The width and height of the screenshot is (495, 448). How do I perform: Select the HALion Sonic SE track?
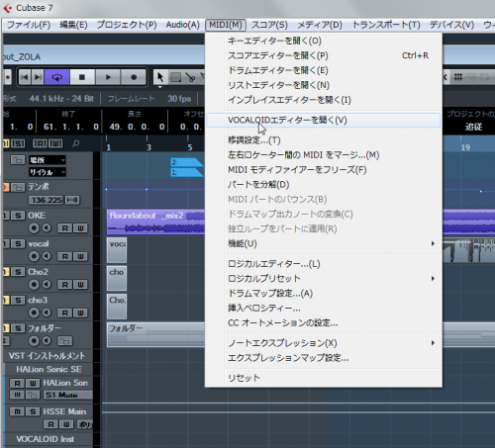[x=49, y=369]
